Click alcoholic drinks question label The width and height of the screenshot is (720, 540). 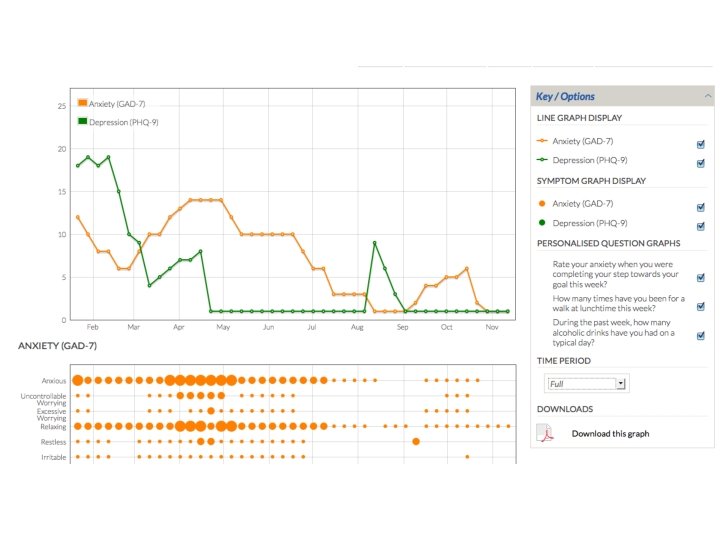point(613,332)
